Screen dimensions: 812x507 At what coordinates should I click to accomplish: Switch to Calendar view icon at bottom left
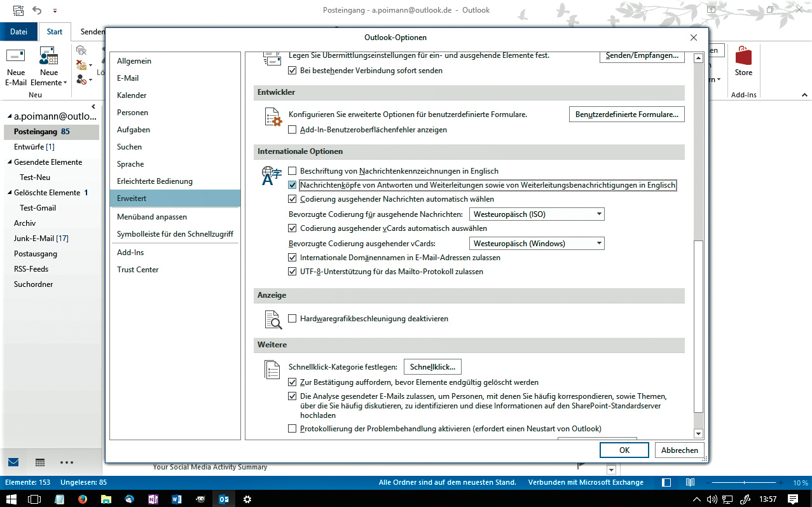pyautogui.click(x=39, y=462)
